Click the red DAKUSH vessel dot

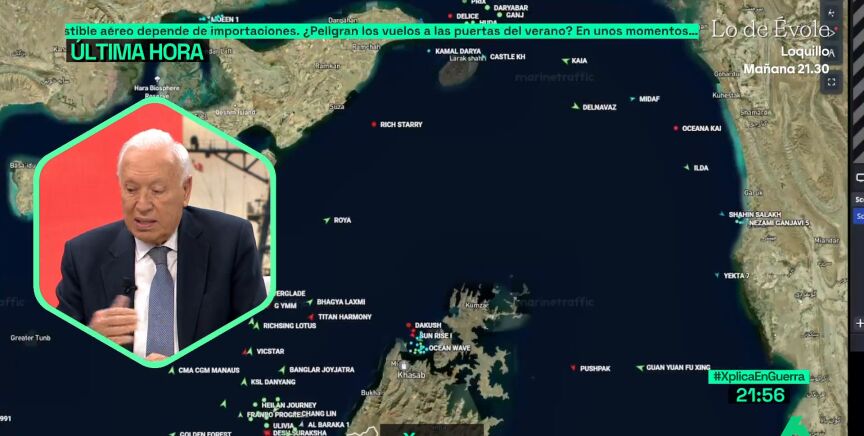[409, 325]
